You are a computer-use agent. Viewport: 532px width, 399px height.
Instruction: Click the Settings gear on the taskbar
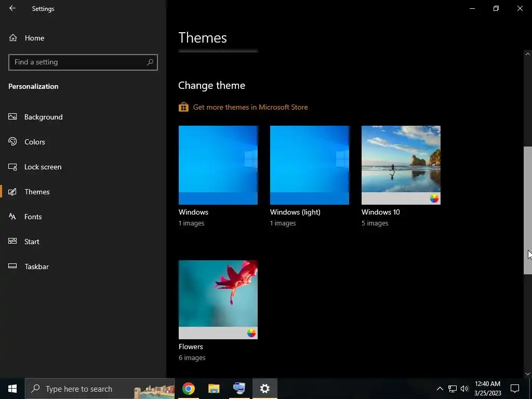[x=265, y=389]
